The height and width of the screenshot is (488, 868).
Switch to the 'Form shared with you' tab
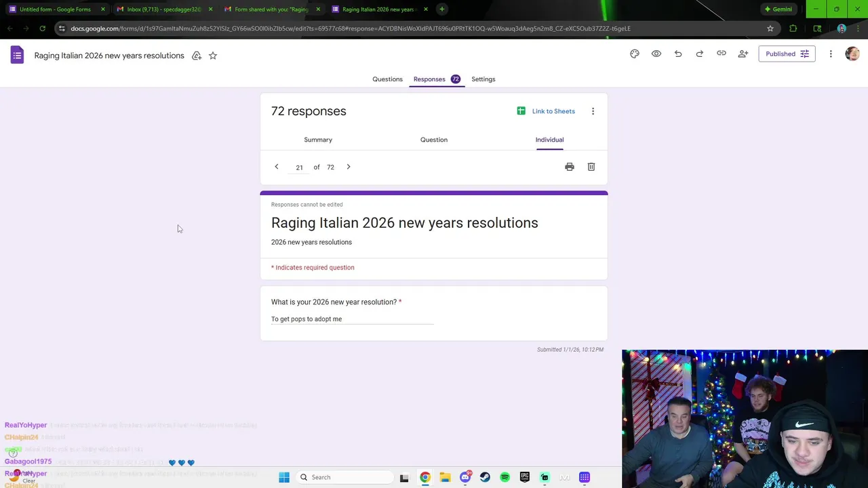tap(270, 9)
